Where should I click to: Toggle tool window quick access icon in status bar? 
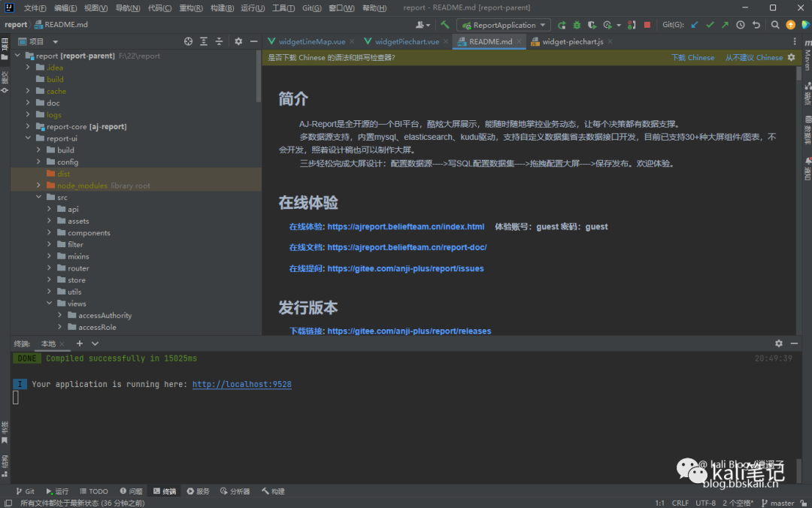click(8, 503)
